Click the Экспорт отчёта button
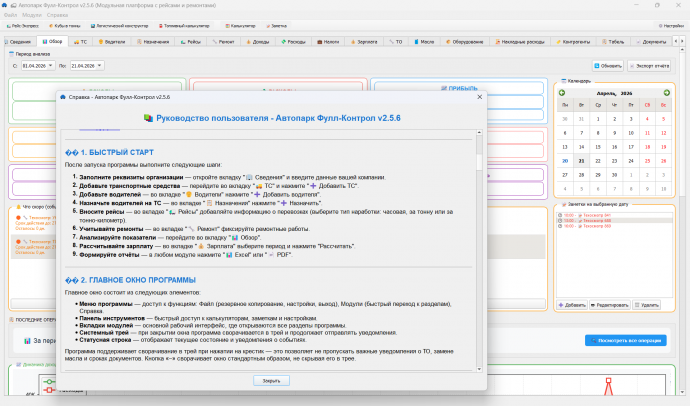 click(649, 66)
